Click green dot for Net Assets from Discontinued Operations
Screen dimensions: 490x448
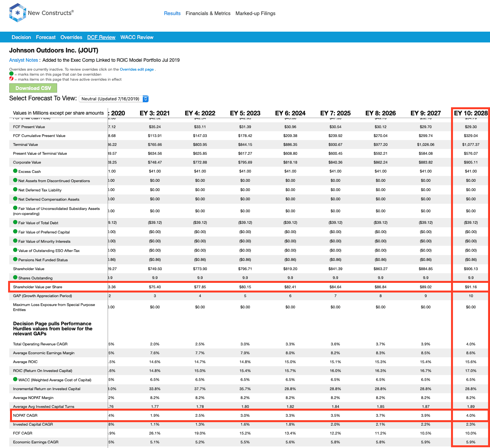15,180
